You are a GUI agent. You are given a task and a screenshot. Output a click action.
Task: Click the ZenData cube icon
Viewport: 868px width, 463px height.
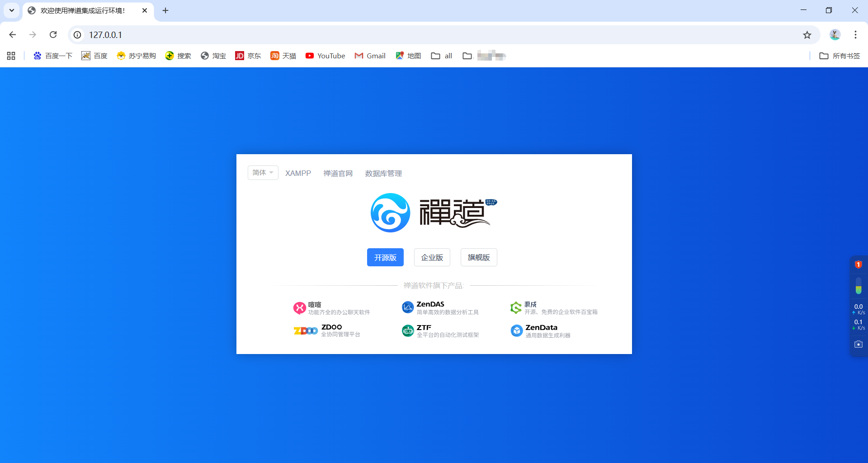tap(517, 331)
